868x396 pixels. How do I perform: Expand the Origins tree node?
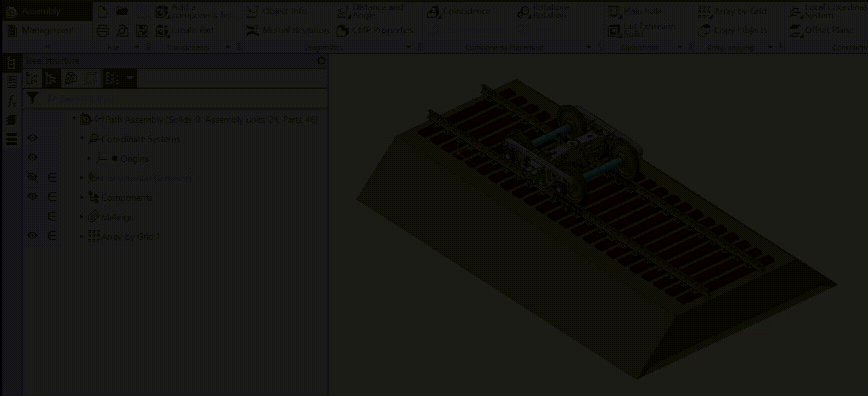click(x=89, y=158)
